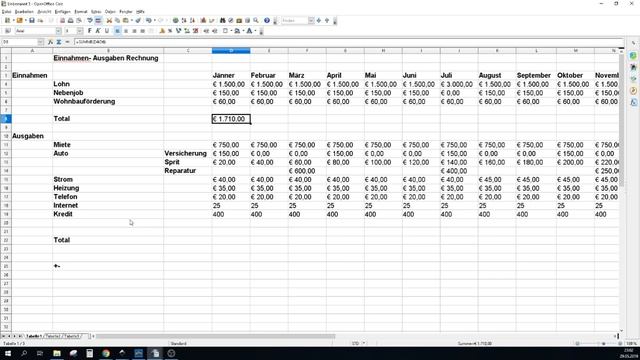Paste clipboard contents icon
This screenshot has width=640, height=360.
tap(126, 20)
